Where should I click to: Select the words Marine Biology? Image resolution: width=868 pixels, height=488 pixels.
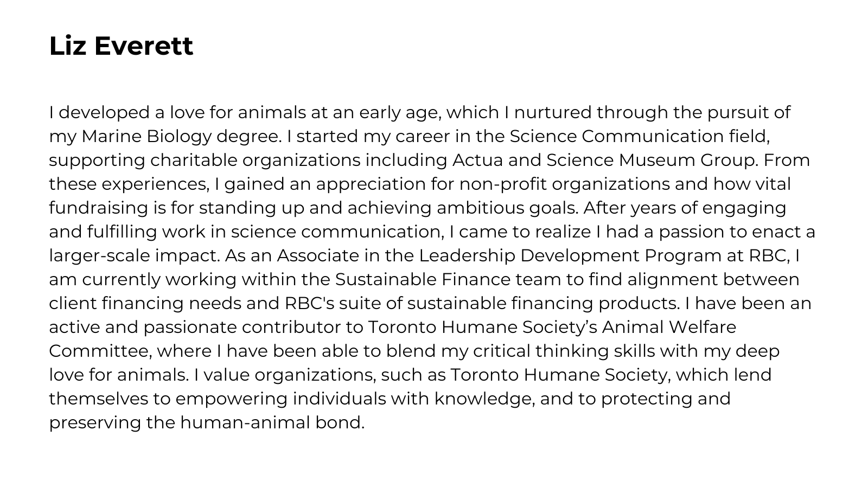tap(146, 136)
